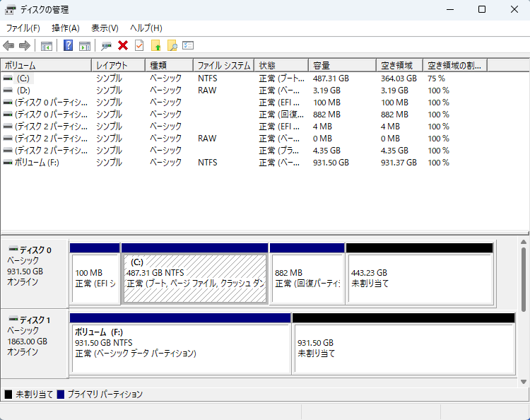Toggle the action pane toolbar icon
The width and height of the screenshot is (530, 420).
pos(85,46)
